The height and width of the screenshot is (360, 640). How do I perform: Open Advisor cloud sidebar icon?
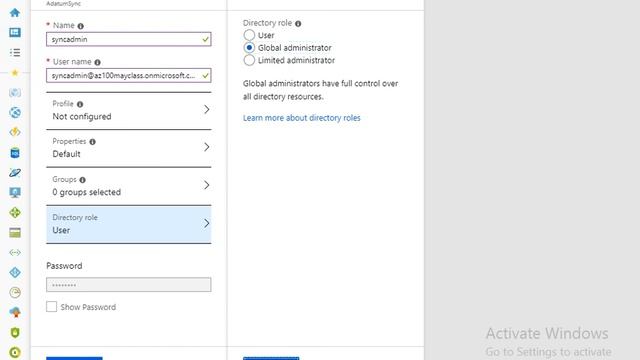point(15,313)
